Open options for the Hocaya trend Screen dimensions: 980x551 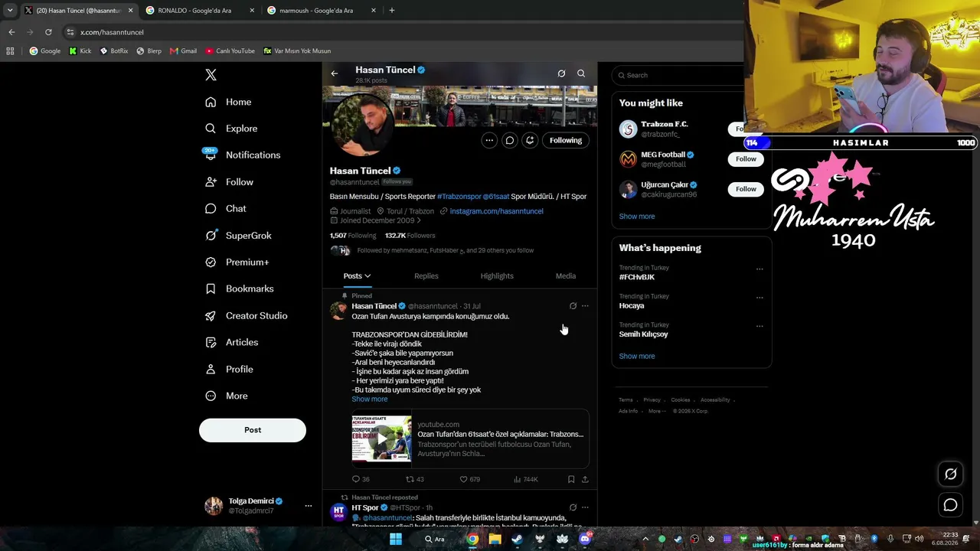[x=759, y=297]
